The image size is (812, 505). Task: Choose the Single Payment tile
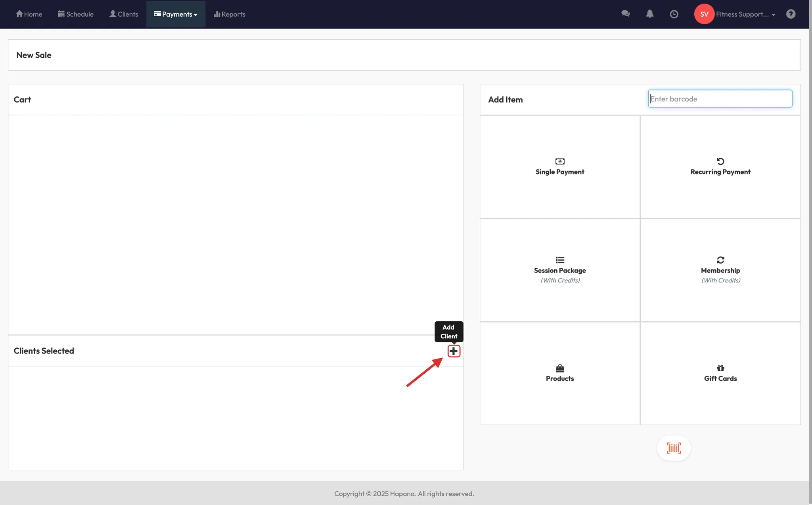[x=559, y=167]
